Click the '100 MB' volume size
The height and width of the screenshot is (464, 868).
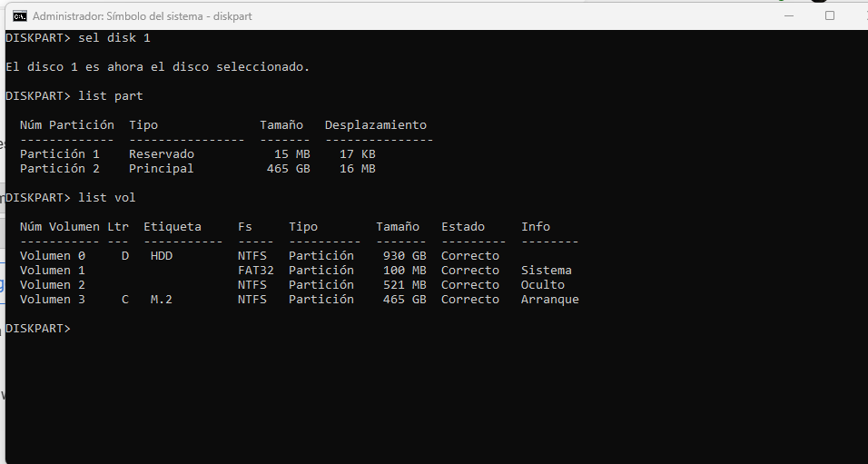[405, 271]
